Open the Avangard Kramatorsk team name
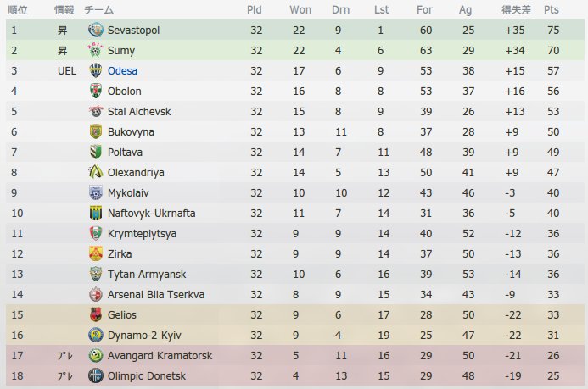Screen dimensions: 588x389 point(160,355)
